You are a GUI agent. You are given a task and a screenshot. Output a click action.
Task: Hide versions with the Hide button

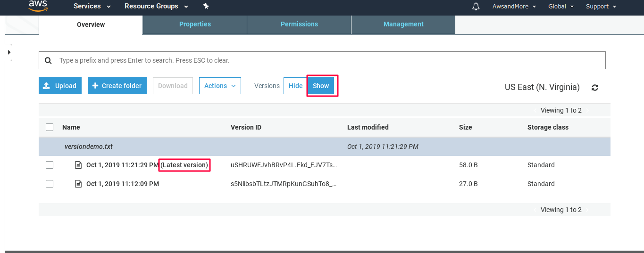coord(295,86)
